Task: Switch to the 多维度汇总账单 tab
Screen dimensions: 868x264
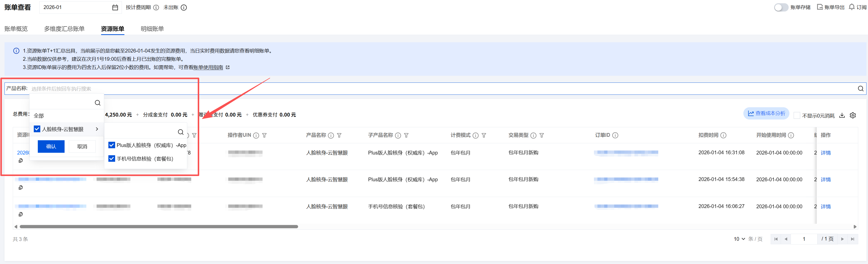Action: coord(64,28)
